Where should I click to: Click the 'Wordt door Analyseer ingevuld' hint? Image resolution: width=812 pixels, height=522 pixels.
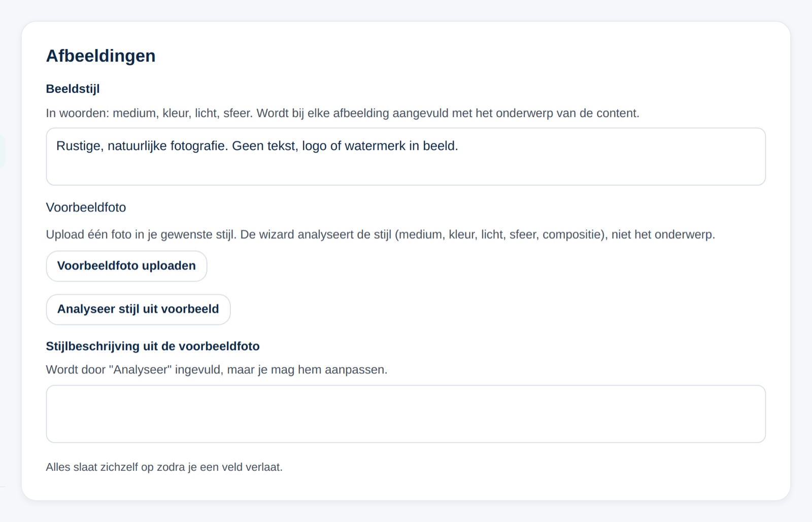(x=217, y=370)
